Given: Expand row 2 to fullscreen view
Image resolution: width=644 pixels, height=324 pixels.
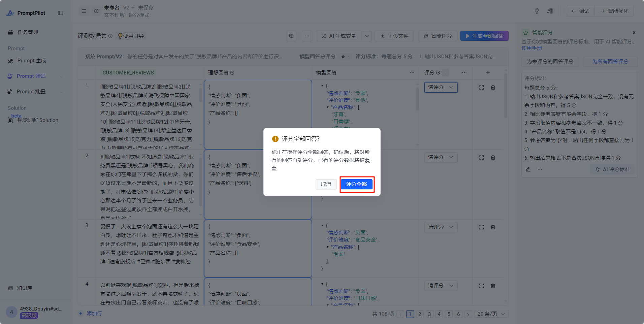Looking at the screenshot, I should pyautogui.click(x=481, y=158).
